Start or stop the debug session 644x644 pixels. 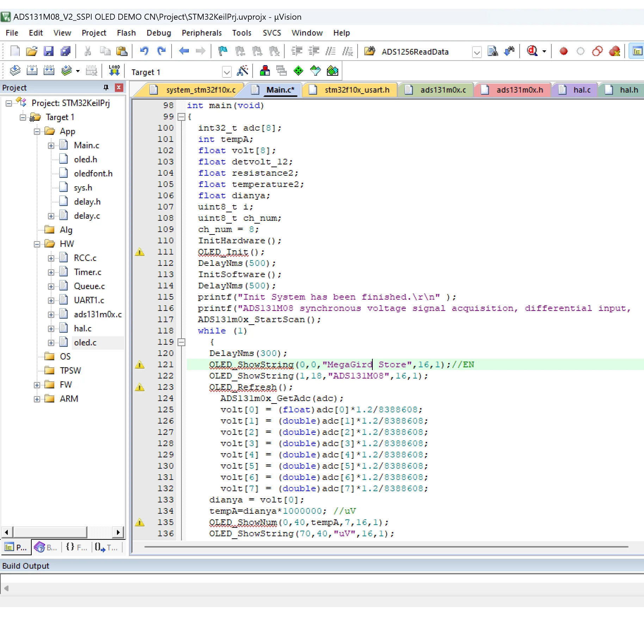pyautogui.click(x=533, y=51)
